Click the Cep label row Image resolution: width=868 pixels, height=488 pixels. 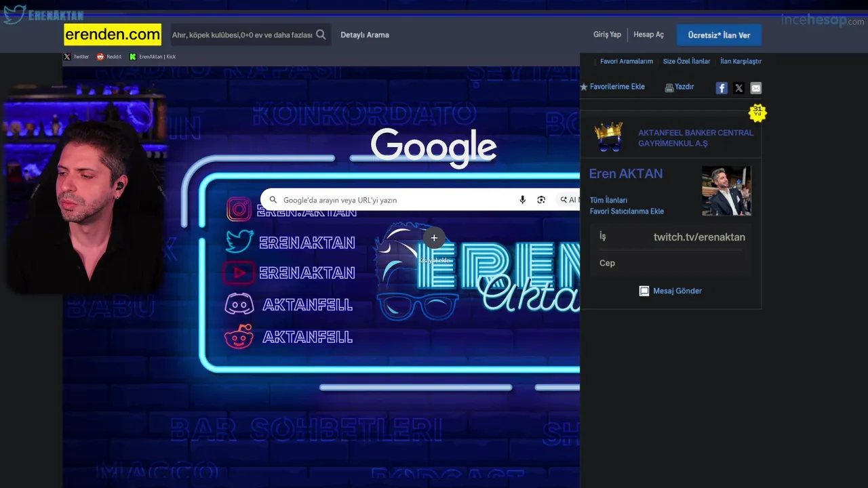point(671,263)
